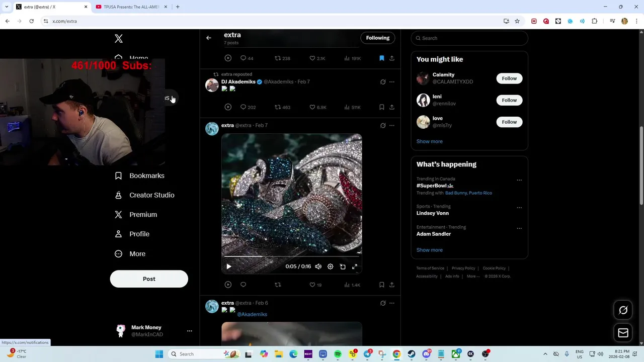644x362 pixels.
Task: Remove bookmark on the post with 191K views
Action: 382,58
